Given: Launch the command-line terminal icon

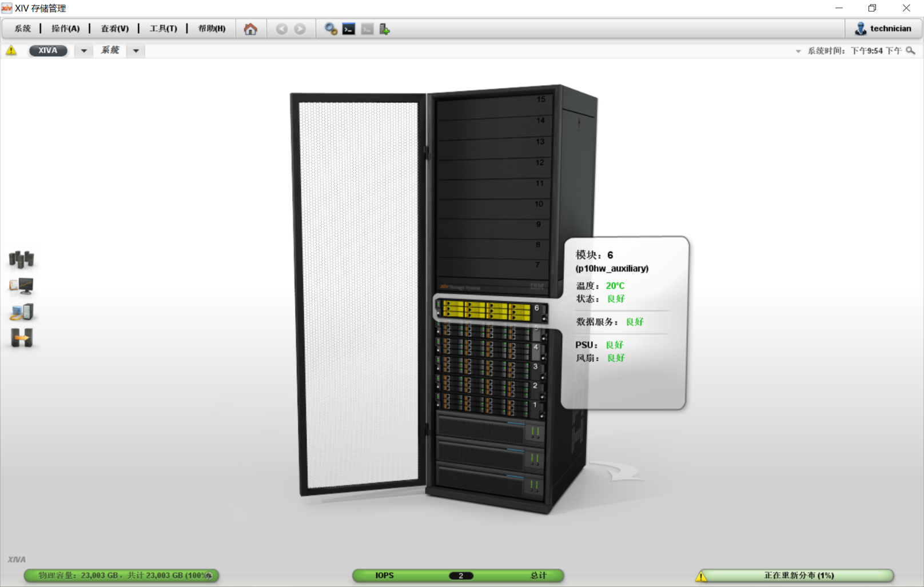Looking at the screenshot, I should tap(349, 29).
